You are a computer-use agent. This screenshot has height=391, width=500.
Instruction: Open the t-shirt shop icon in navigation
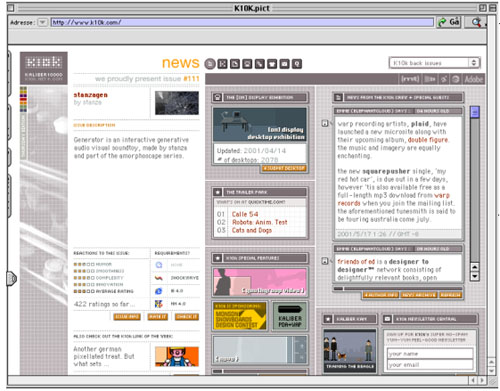pos(272,64)
